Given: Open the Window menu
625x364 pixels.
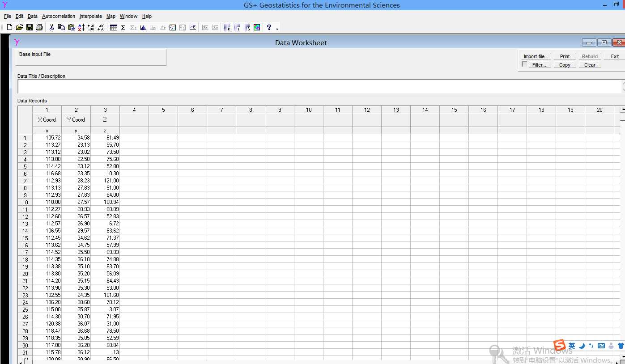Looking at the screenshot, I should tap(129, 16).
